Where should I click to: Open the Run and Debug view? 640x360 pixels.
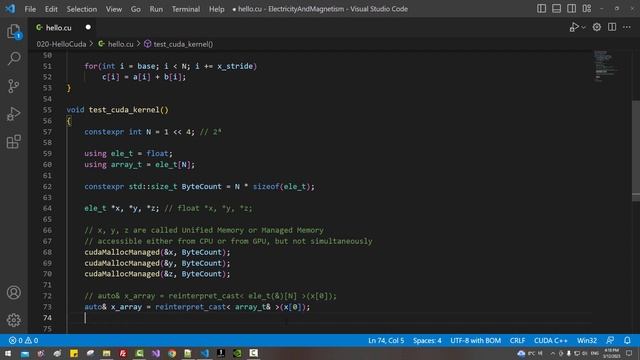click(x=14, y=114)
